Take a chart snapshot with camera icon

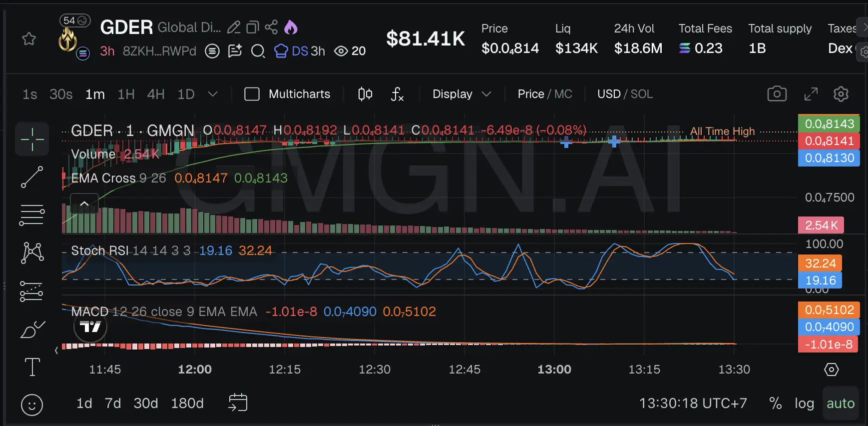coord(777,94)
